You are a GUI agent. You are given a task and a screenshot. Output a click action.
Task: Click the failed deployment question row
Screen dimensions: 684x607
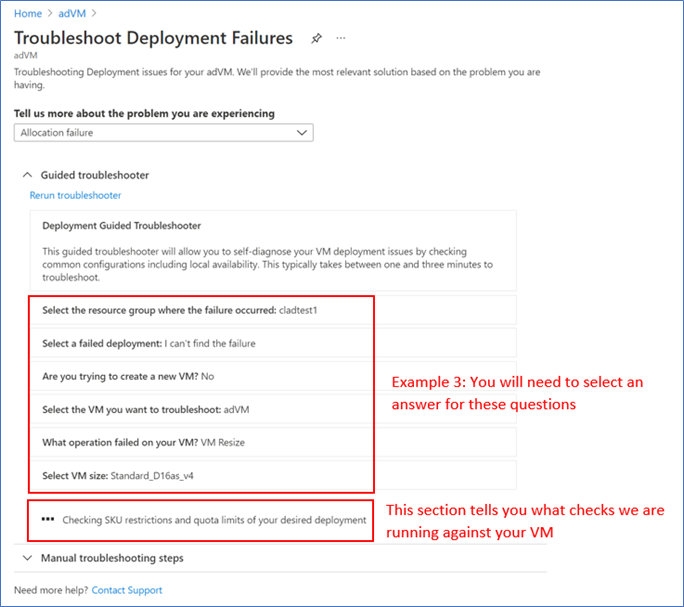pyautogui.click(x=273, y=343)
